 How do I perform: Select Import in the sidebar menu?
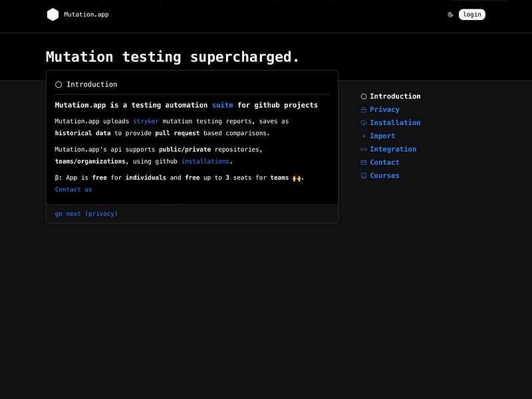382,136
